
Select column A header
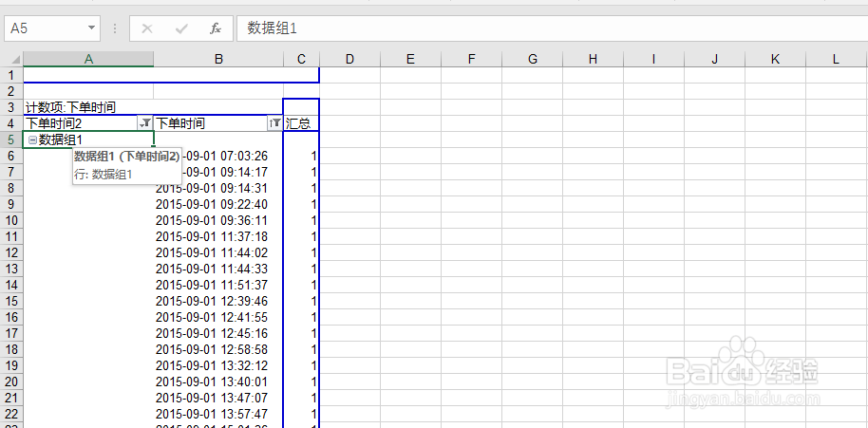pyautogui.click(x=88, y=59)
